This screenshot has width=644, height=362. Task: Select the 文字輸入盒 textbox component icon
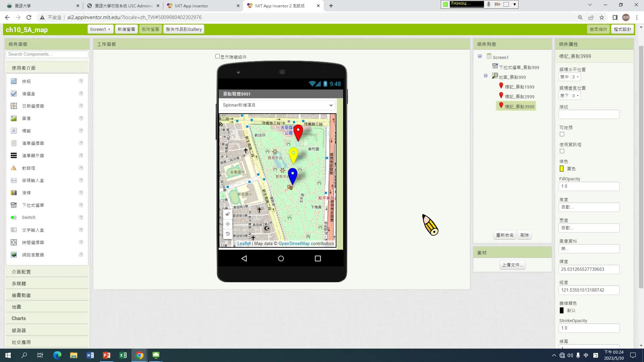(x=14, y=230)
